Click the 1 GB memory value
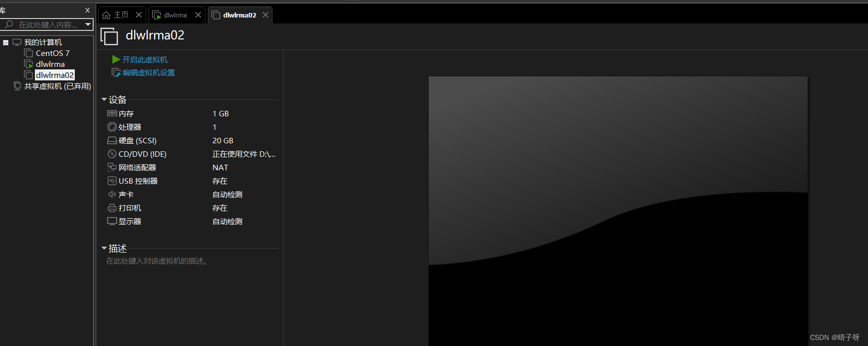Image resolution: width=868 pixels, height=346 pixels. click(x=221, y=113)
